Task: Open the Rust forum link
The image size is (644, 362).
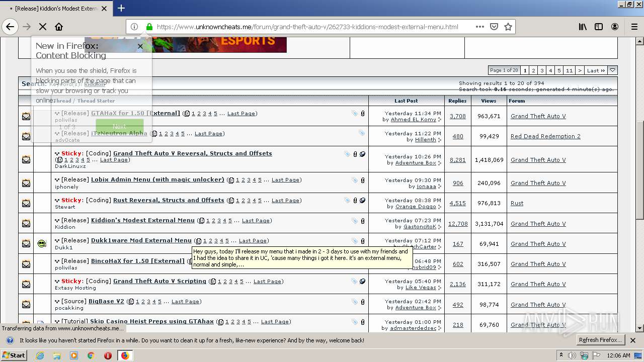Action: pos(517,203)
